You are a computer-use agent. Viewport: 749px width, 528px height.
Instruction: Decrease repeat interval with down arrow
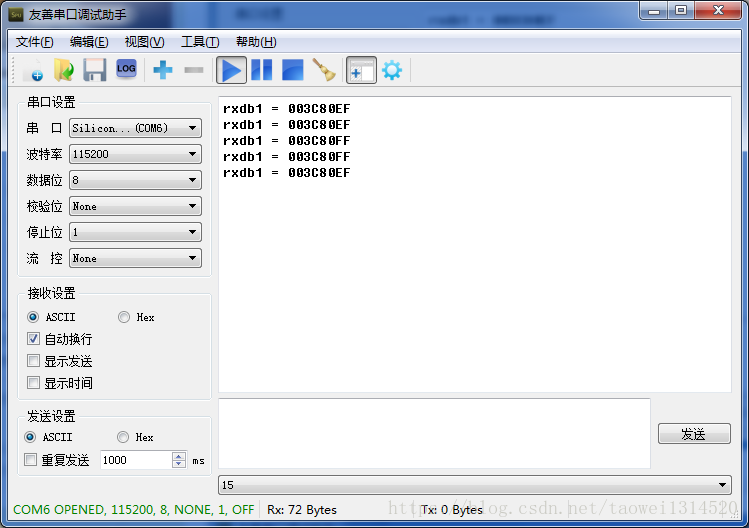pos(179,464)
